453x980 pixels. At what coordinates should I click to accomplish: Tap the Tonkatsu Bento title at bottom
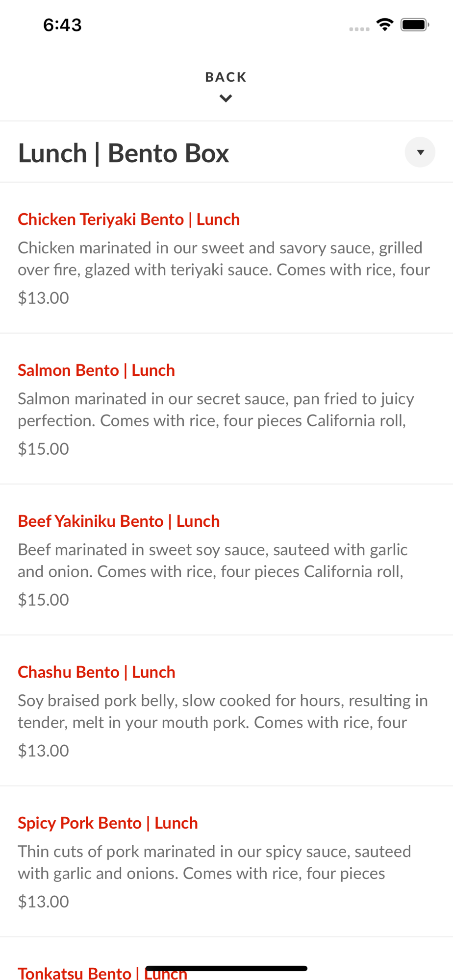tap(102, 973)
